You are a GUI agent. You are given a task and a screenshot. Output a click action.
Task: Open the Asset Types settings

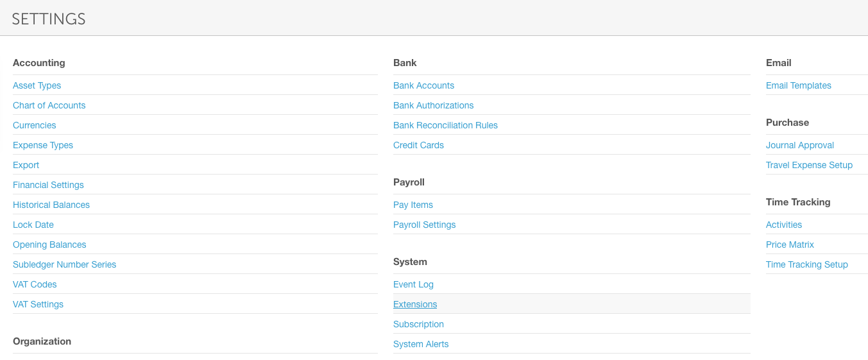pyautogui.click(x=37, y=85)
